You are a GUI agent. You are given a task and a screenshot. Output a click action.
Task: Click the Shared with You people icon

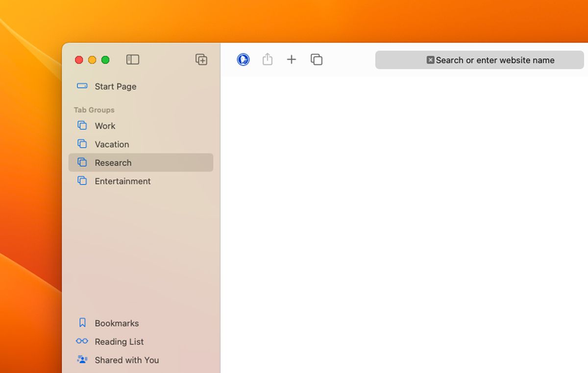tap(82, 360)
